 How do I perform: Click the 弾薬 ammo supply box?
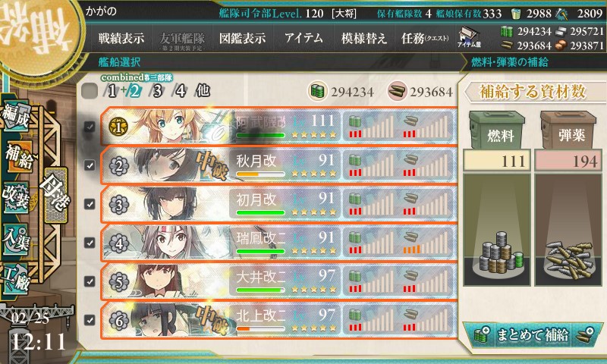point(568,130)
